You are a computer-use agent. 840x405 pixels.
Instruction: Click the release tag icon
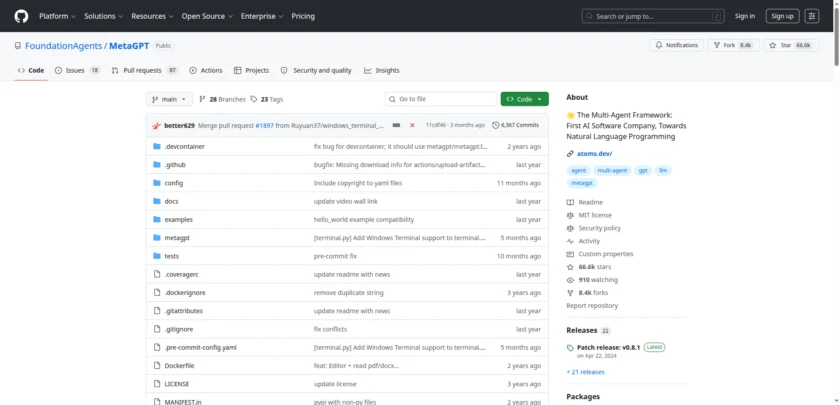[x=571, y=348]
